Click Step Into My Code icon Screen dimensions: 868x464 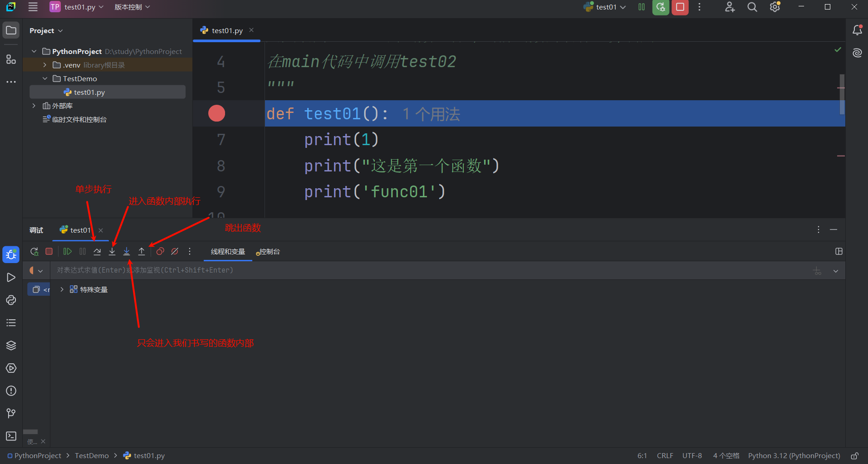(x=127, y=251)
